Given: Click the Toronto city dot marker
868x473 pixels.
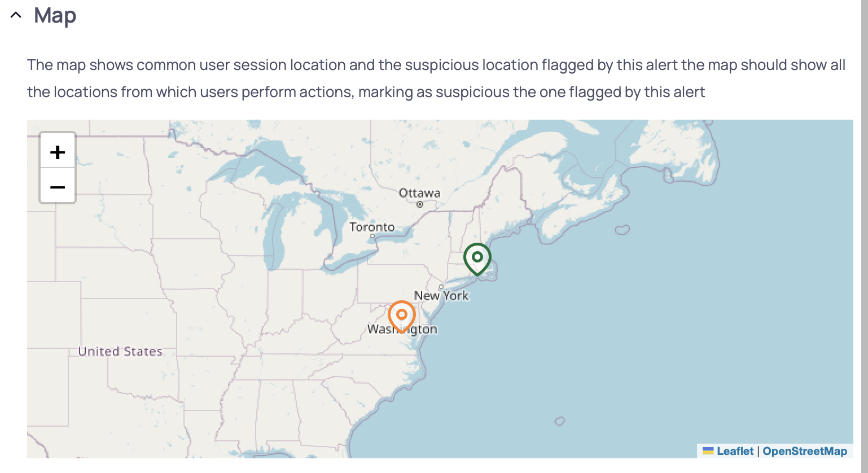Looking at the screenshot, I should 372,236.
